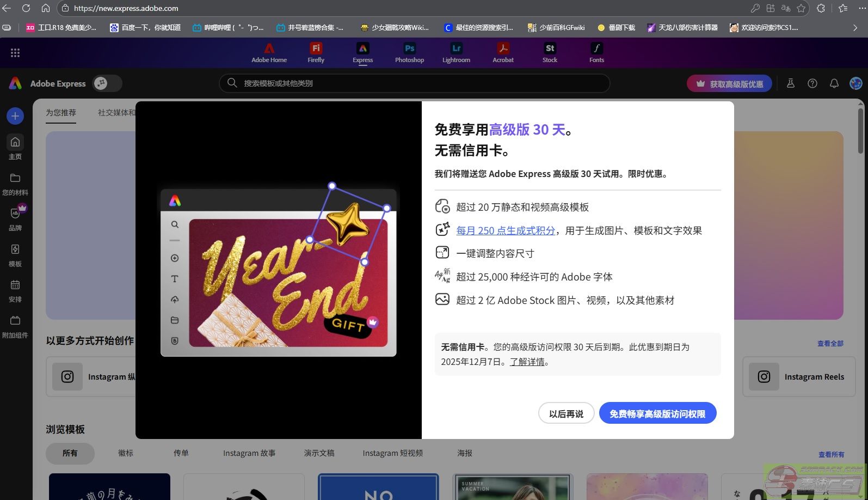868x500 pixels.
Task: Click the help question mark icon
Action: (x=812, y=83)
